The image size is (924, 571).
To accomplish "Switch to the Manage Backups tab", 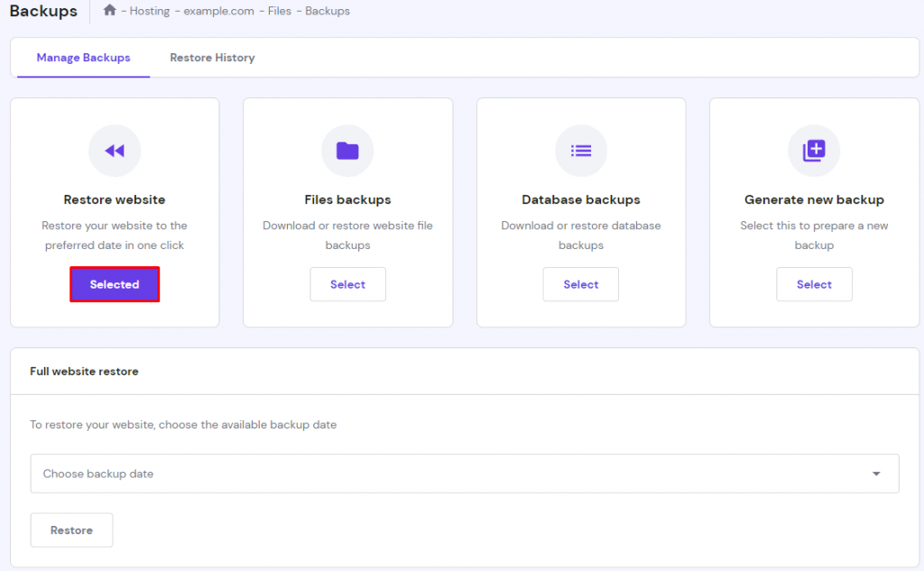I will (x=83, y=58).
